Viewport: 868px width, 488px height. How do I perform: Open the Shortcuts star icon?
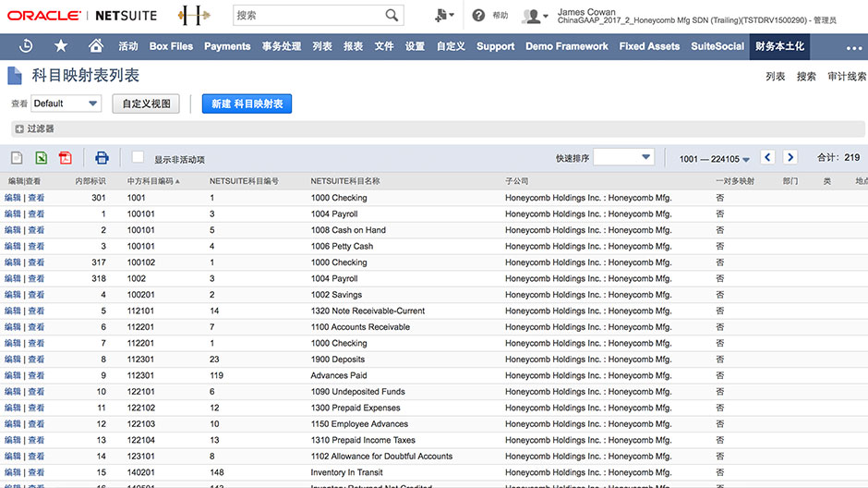coord(61,46)
